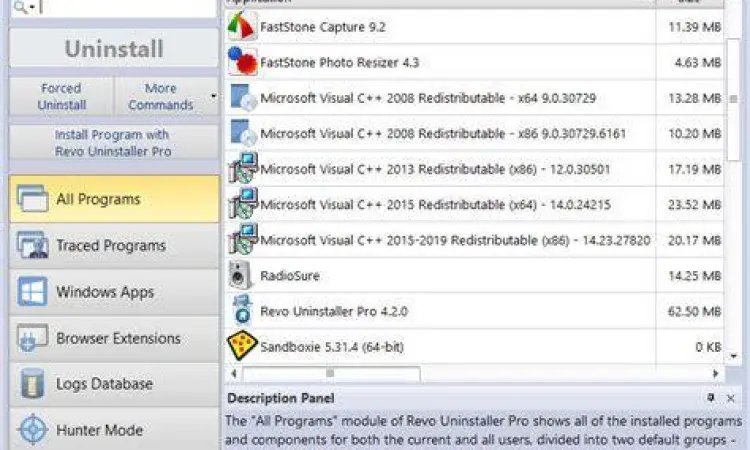The width and height of the screenshot is (750, 450).
Task: Click the FastStone Photo Resizer icon
Action: click(243, 62)
